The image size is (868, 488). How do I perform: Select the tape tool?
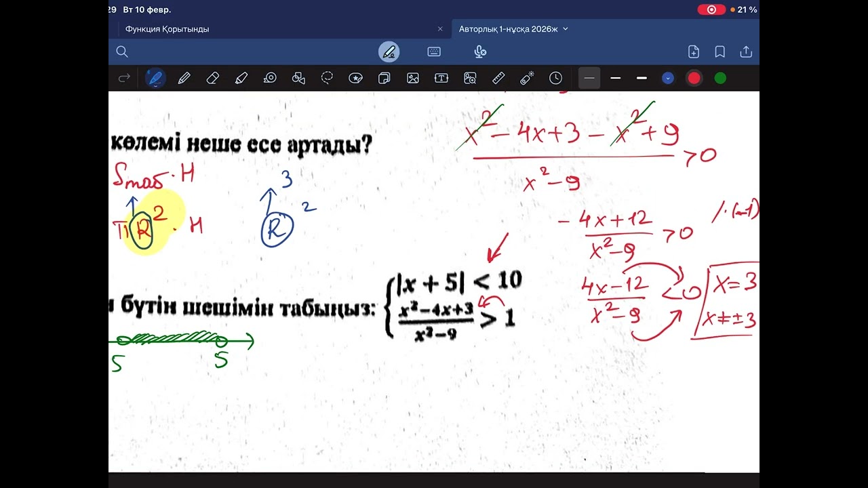pos(270,78)
